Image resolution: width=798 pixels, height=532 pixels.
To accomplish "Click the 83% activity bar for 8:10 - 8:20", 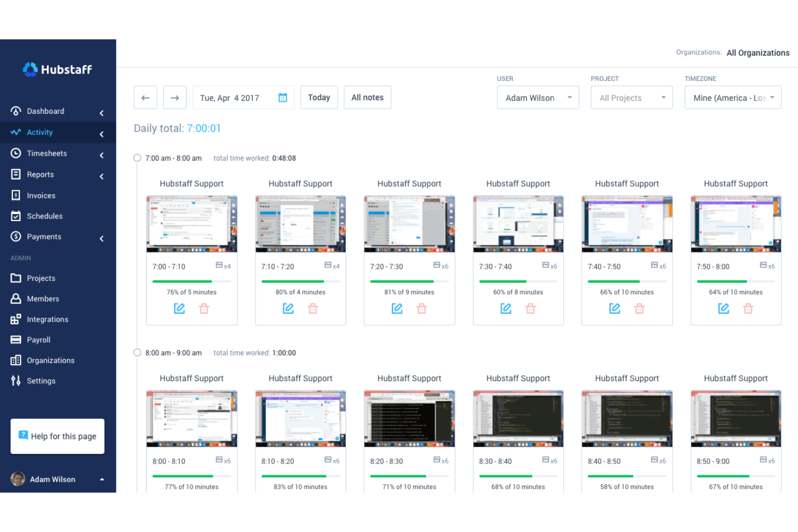I will (x=301, y=476).
